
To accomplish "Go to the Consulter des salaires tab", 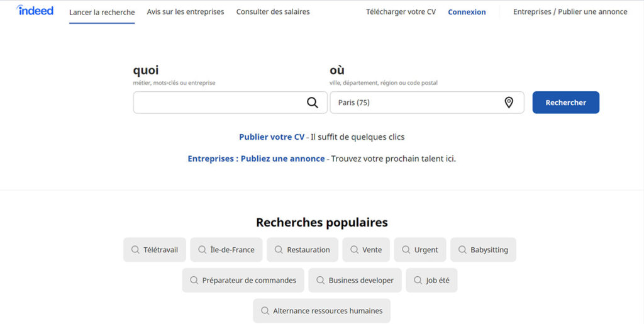I will coord(273,12).
